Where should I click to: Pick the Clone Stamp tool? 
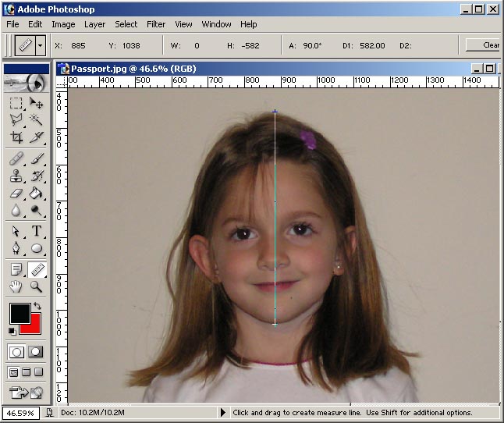click(x=16, y=176)
